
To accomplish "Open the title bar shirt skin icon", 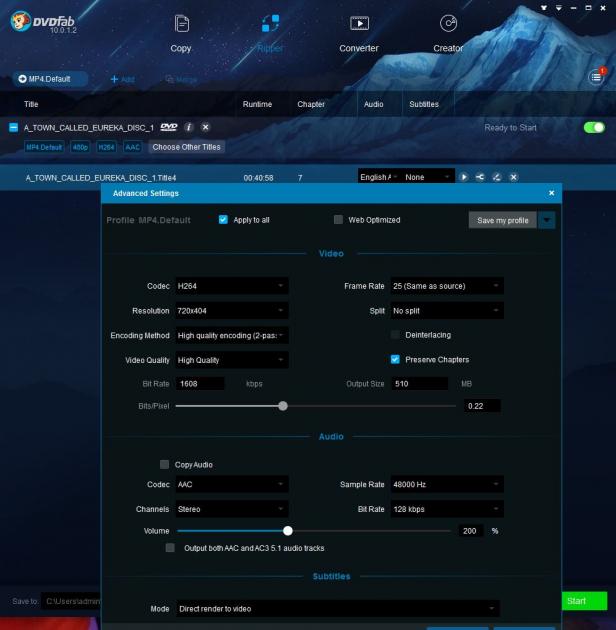I will click(544, 8).
